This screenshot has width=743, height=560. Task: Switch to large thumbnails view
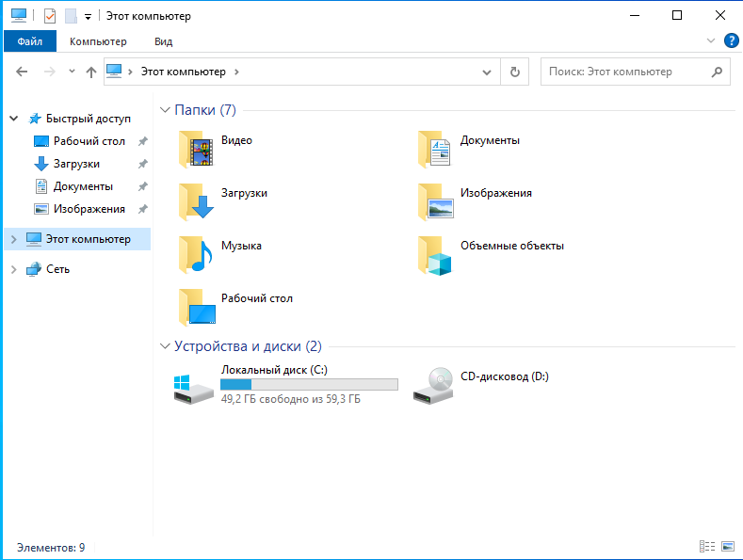(x=728, y=547)
